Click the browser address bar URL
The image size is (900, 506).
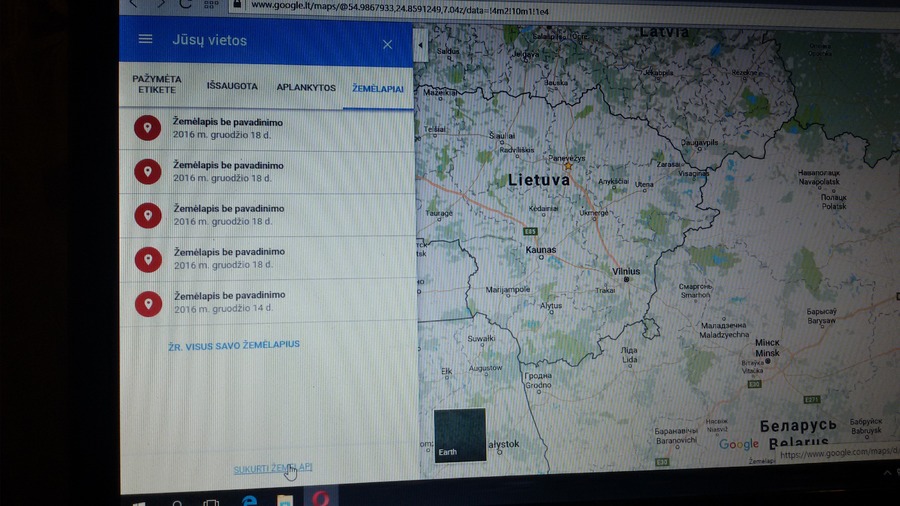coord(400,7)
